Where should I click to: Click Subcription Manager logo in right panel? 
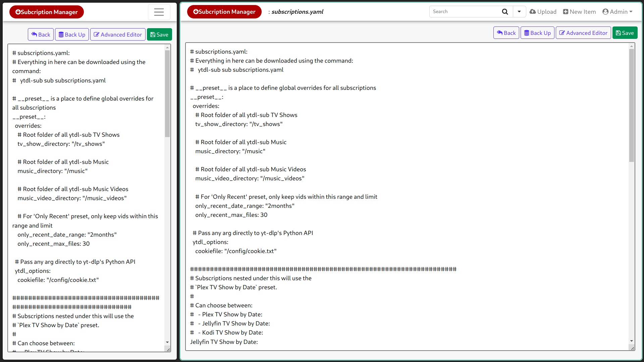[224, 12]
